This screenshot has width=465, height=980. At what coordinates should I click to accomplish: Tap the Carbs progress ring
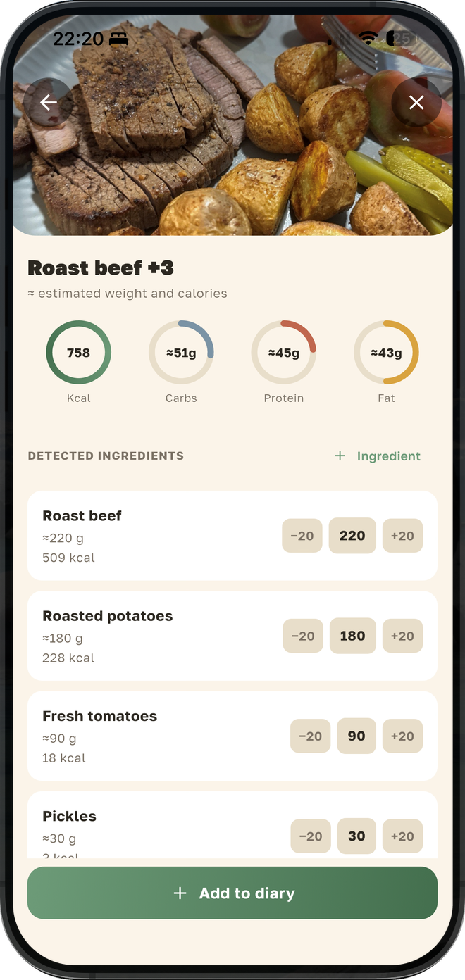(181, 353)
